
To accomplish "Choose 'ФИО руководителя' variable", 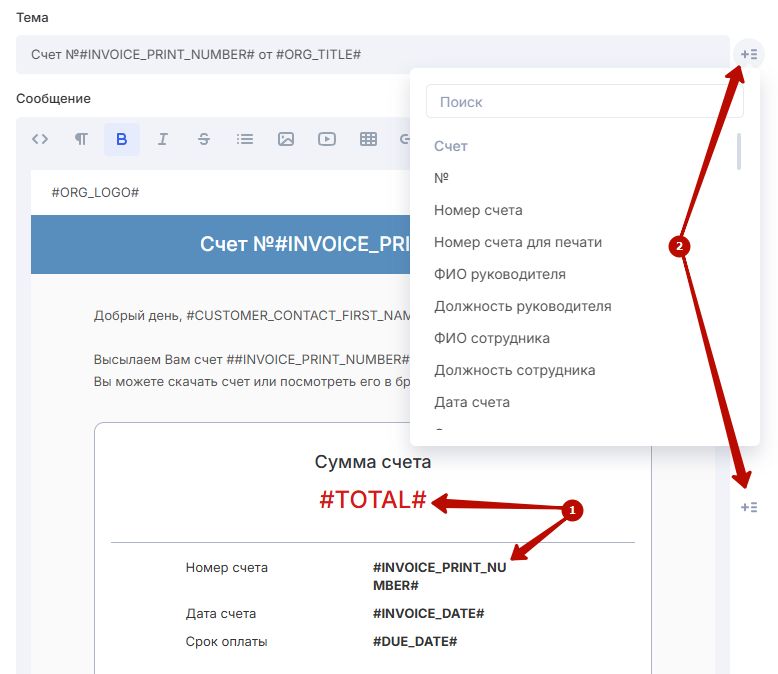I will pyautogui.click(x=500, y=274).
